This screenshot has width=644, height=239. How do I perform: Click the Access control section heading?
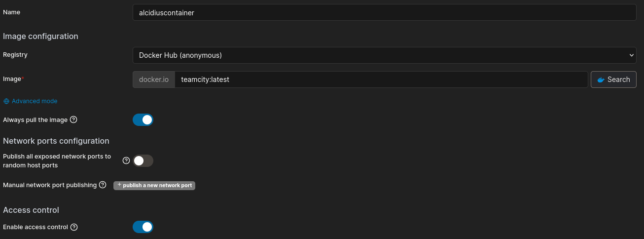pyautogui.click(x=31, y=210)
